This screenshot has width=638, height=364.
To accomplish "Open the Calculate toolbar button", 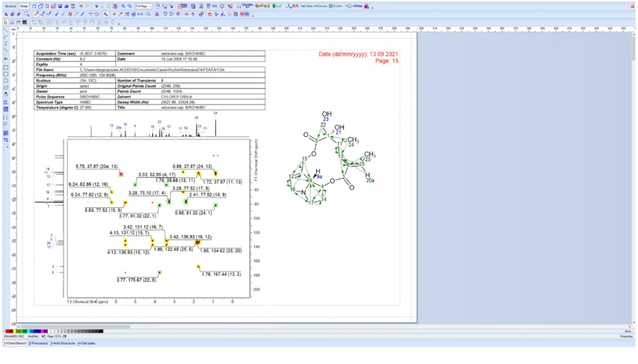I will 246,6.
